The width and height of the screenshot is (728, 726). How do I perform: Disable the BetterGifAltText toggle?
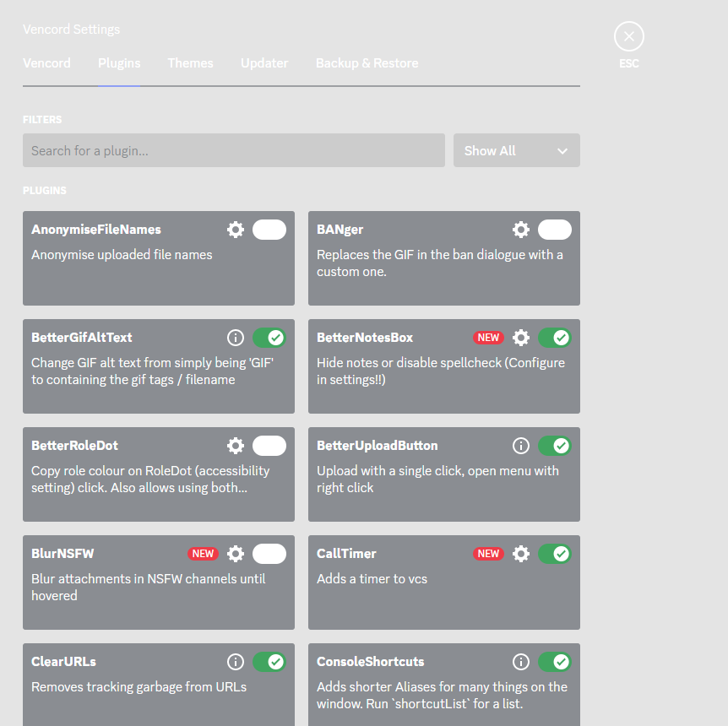(269, 338)
